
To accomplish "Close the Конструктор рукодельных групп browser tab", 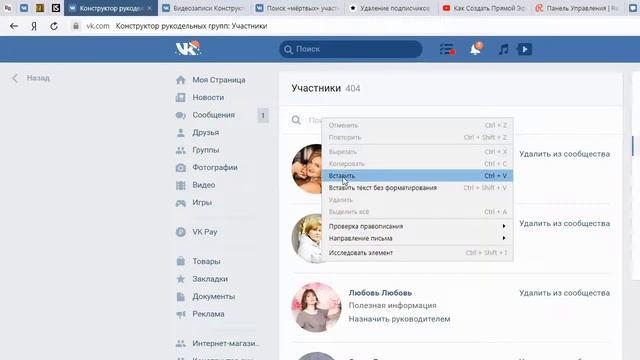I will tap(149, 8).
